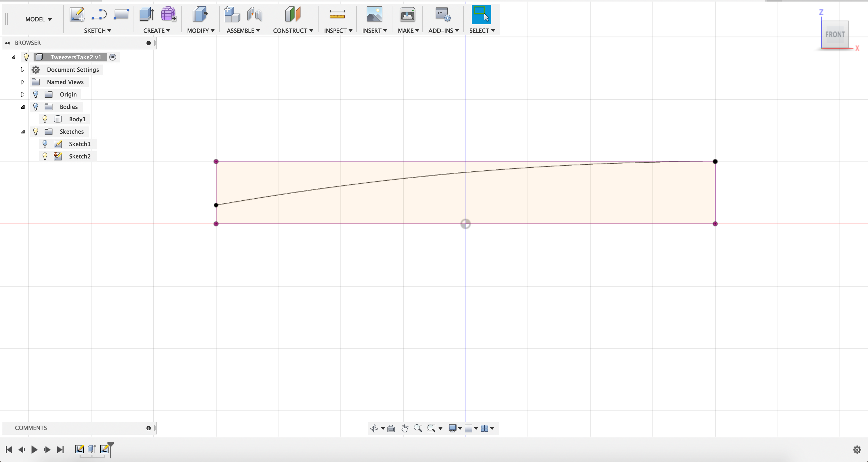The width and height of the screenshot is (868, 462).
Task: Click the Scripts and Add-Ins icon
Action: click(443, 14)
